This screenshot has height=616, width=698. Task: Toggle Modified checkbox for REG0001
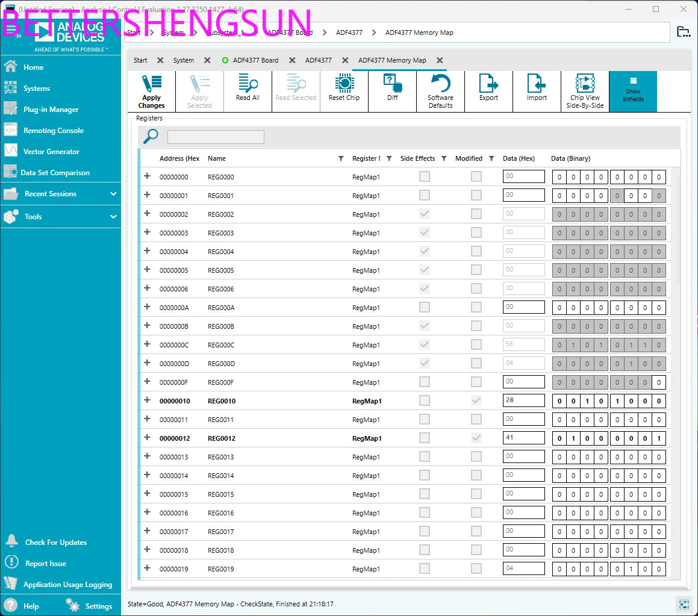click(x=476, y=195)
